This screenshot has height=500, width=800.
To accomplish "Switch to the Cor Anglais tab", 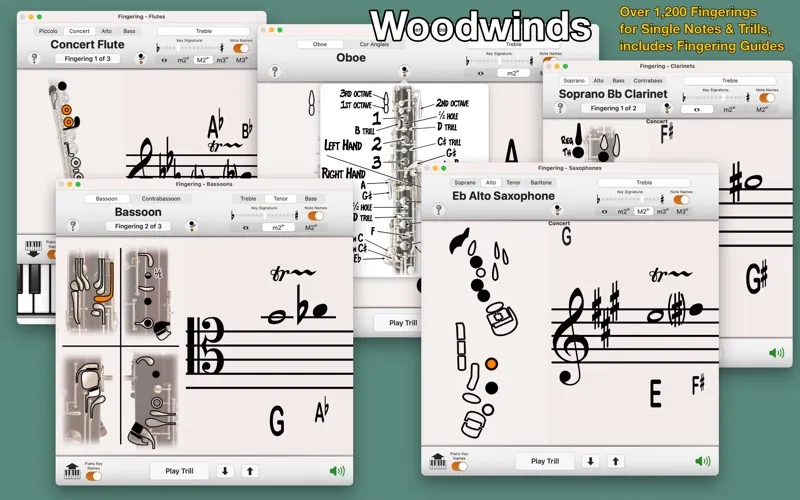I will [x=374, y=44].
